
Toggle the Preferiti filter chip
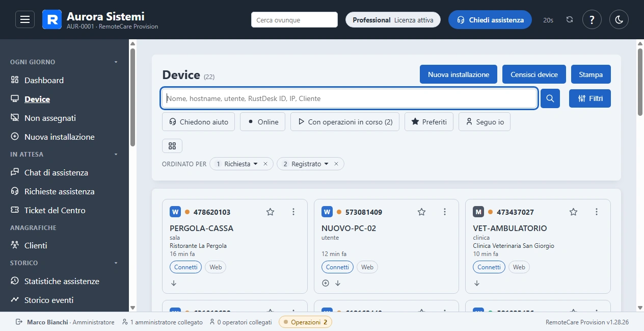tap(429, 122)
